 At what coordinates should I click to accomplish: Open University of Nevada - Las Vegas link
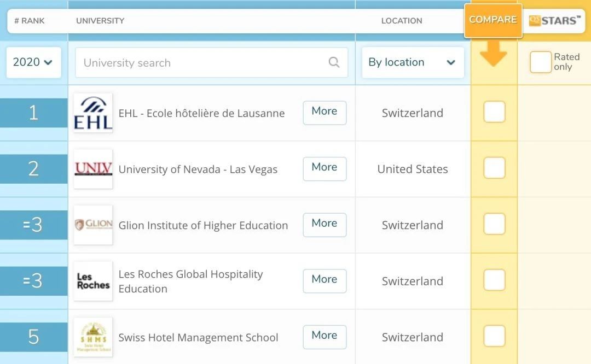(198, 169)
